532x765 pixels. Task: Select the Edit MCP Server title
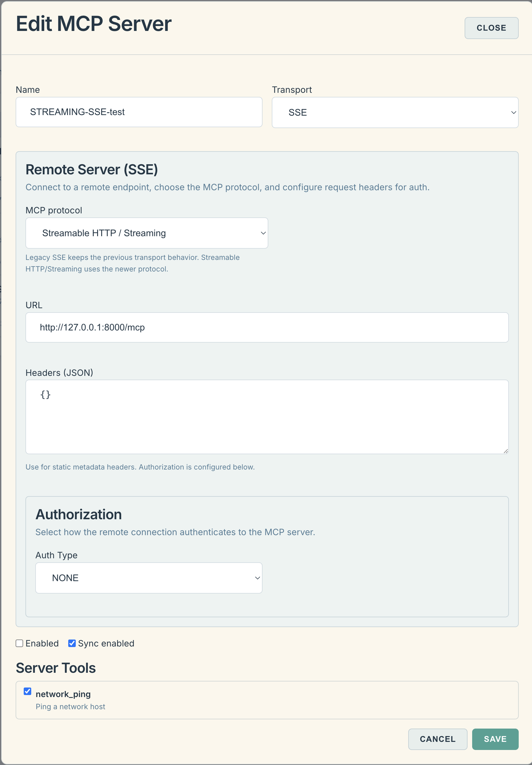94,23
